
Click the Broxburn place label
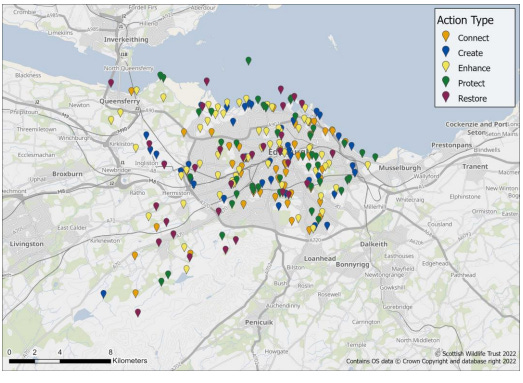67,174
